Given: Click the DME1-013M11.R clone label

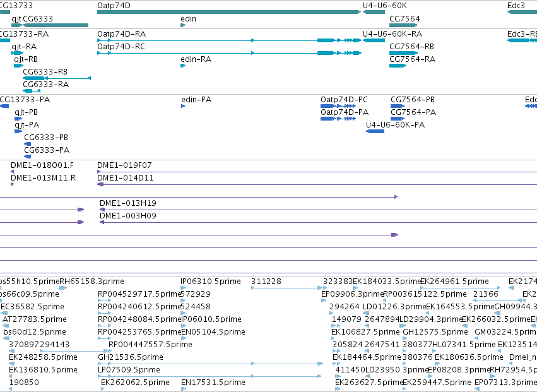Looking at the screenshot, I should 43,178.
